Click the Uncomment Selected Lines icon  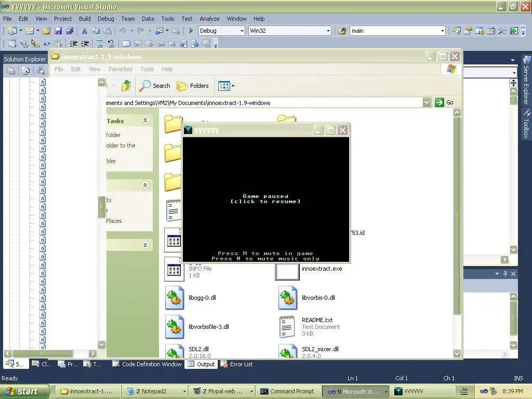[x=111, y=44]
